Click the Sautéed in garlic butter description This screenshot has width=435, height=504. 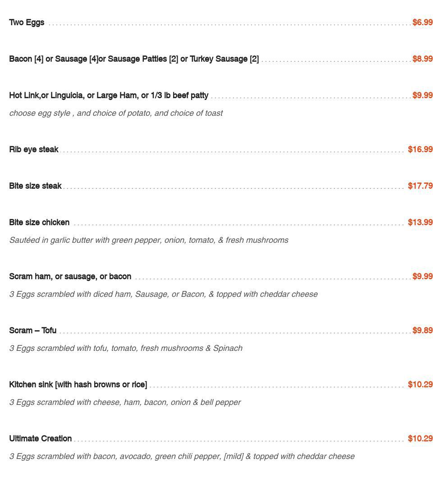(149, 240)
